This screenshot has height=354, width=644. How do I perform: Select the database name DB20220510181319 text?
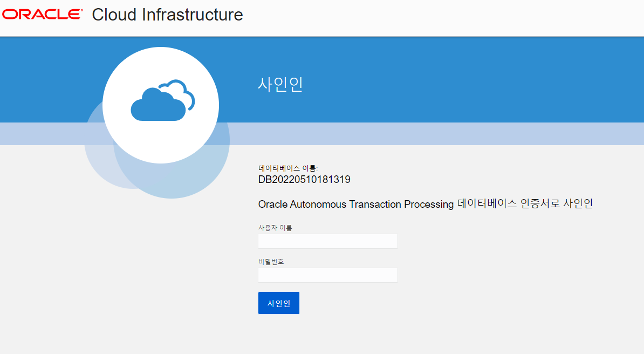click(304, 180)
